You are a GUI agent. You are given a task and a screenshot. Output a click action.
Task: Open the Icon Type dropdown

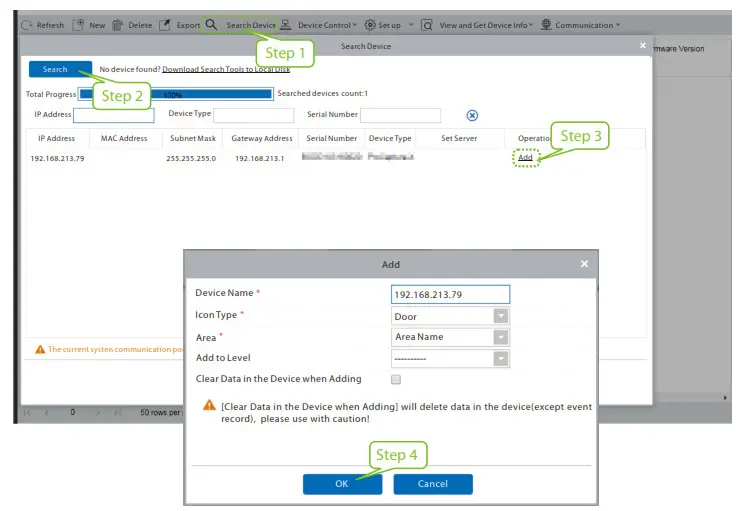500,316
